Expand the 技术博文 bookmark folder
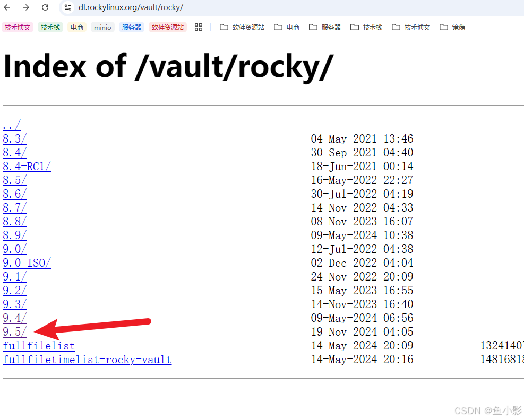The width and height of the screenshot is (524, 420). pos(411,28)
